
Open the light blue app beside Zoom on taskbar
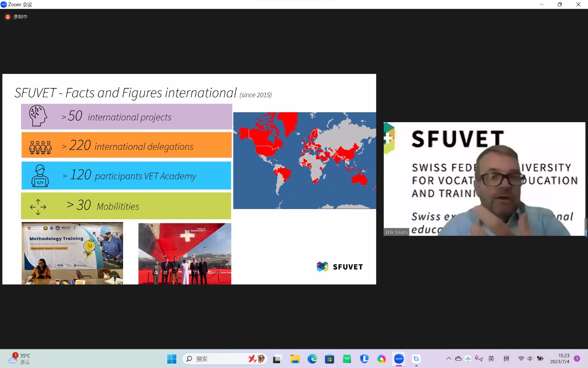tap(416, 359)
